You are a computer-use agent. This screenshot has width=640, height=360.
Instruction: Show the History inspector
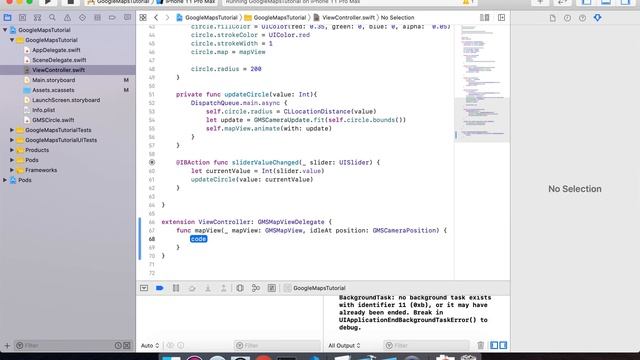tap(567, 18)
